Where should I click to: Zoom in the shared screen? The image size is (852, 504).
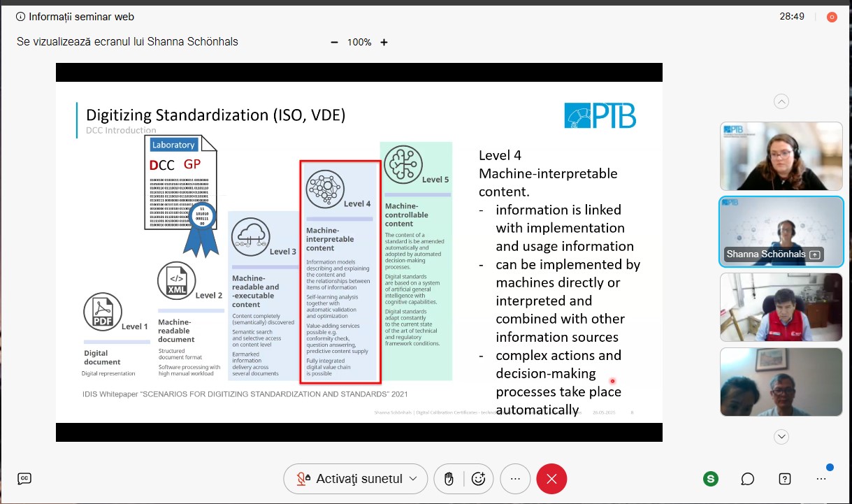(384, 42)
